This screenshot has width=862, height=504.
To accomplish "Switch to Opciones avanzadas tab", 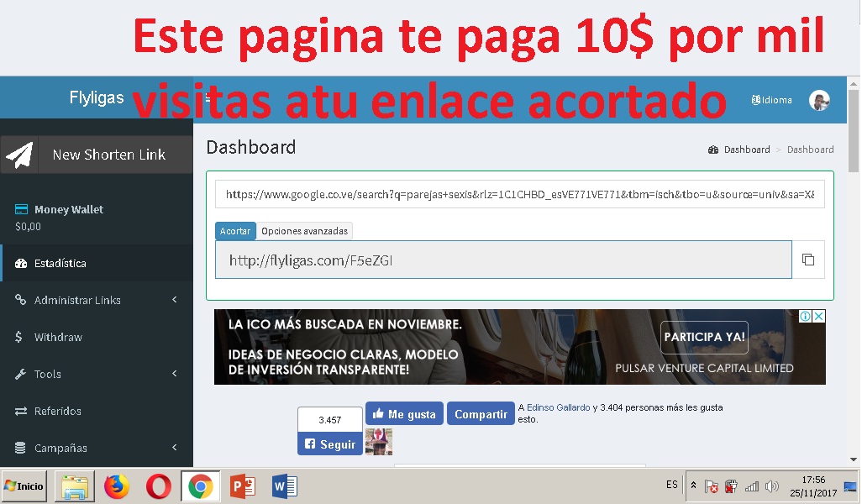I will click(305, 231).
